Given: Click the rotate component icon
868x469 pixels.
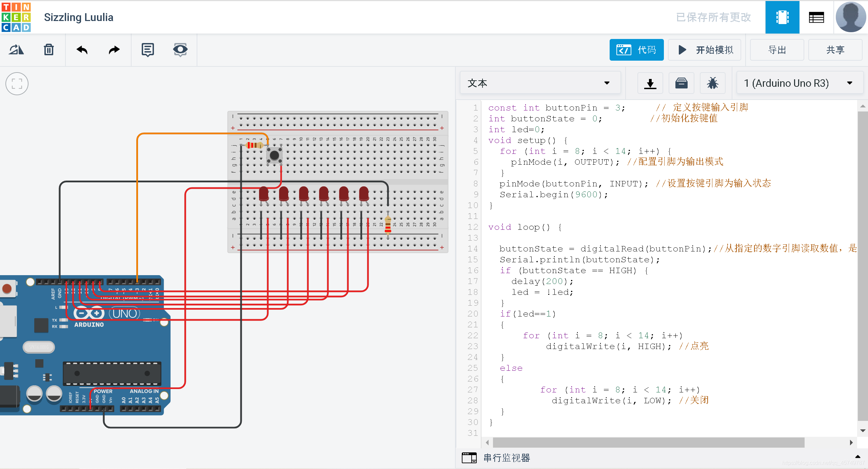Looking at the screenshot, I should (16, 50).
